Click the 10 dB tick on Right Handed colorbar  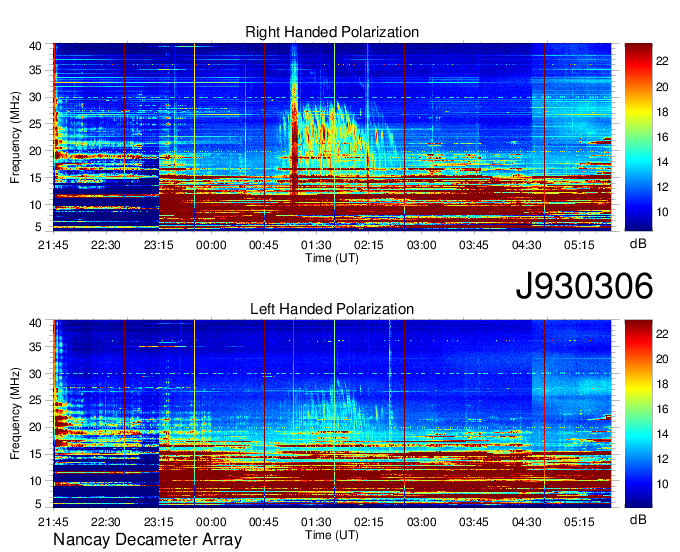(662, 212)
